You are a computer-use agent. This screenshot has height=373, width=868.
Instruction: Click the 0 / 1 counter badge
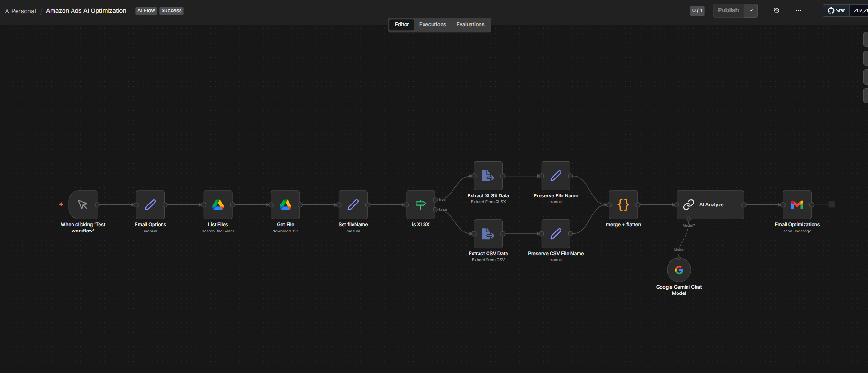tap(697, 10)
